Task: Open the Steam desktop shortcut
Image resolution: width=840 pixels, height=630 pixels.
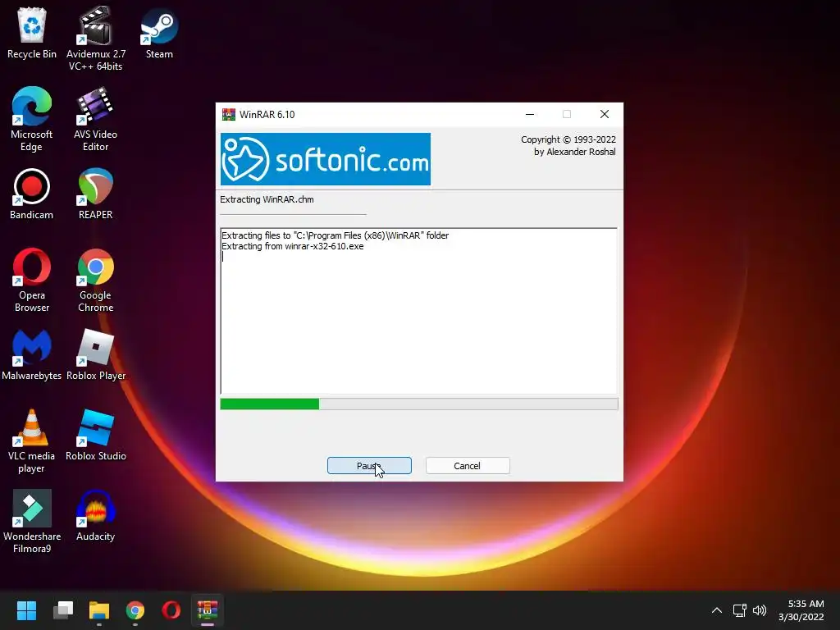Action: pos(159,33)
